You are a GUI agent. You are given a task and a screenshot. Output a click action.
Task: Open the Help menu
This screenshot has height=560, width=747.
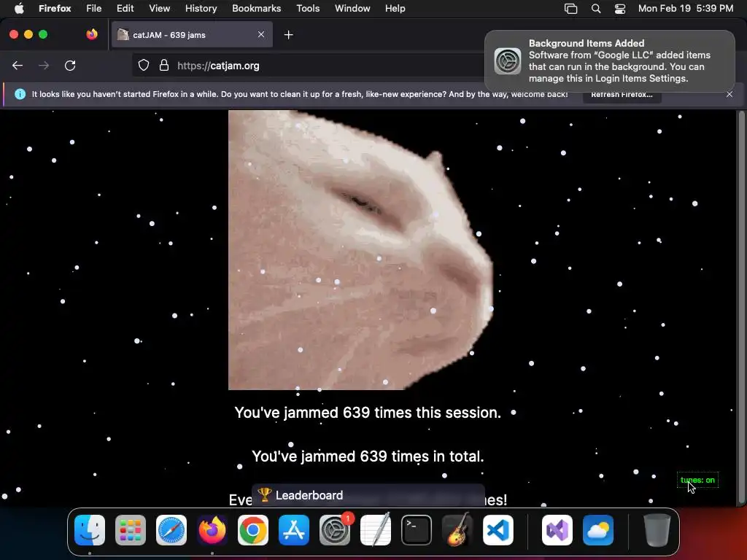(x=395, y=9)
